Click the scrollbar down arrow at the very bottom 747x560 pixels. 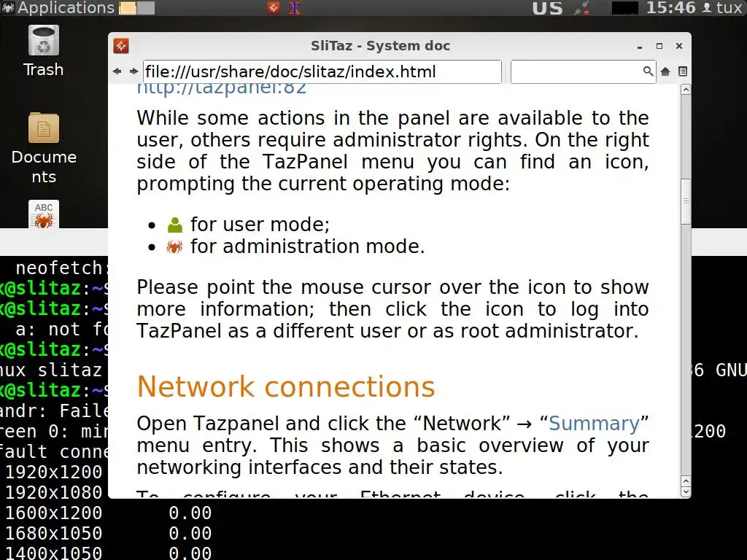click(x=686, y=492)
